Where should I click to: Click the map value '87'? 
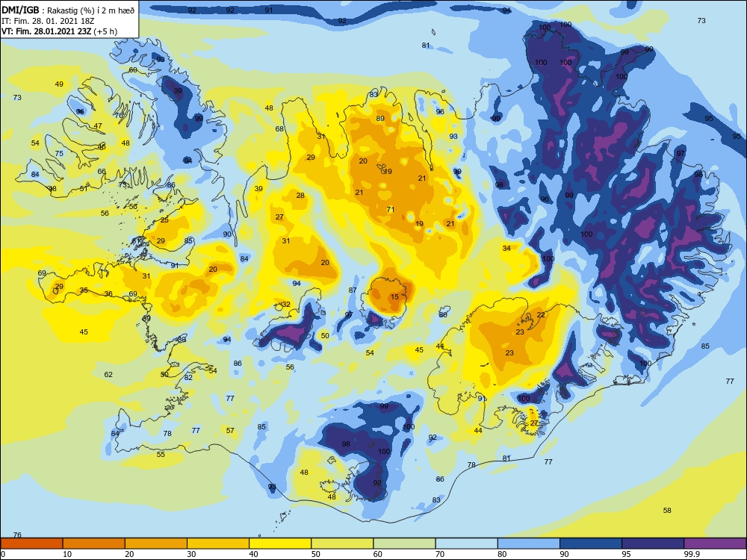pos(353,290)
